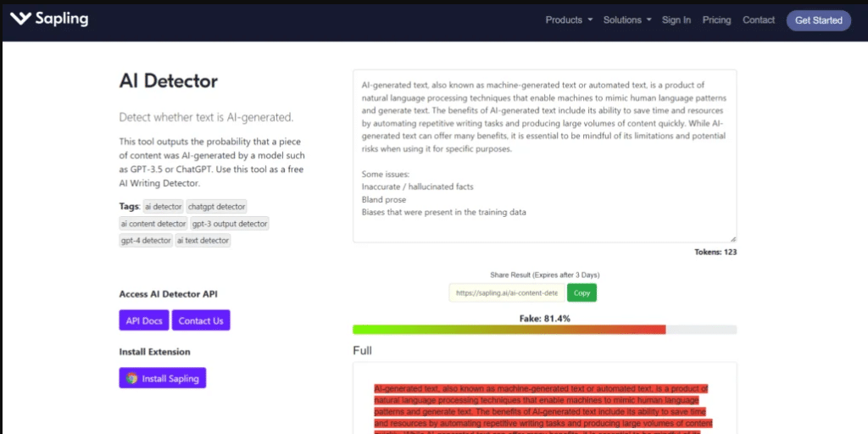Click the 'Fake: 81.4%' label

[x=545, y=319]
